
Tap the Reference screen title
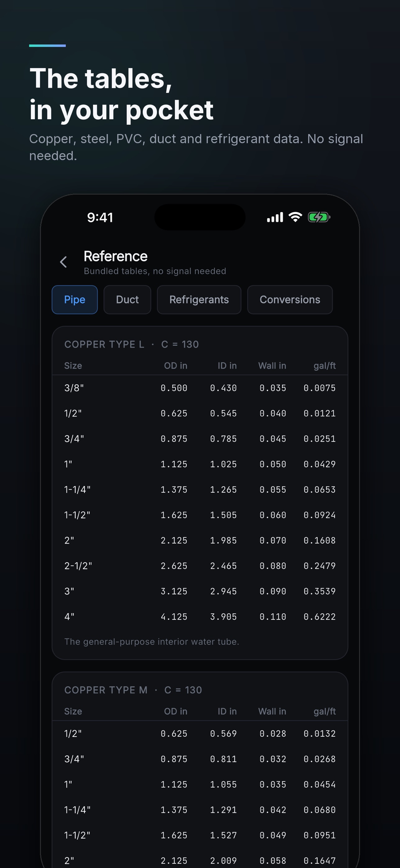[115, 256]
